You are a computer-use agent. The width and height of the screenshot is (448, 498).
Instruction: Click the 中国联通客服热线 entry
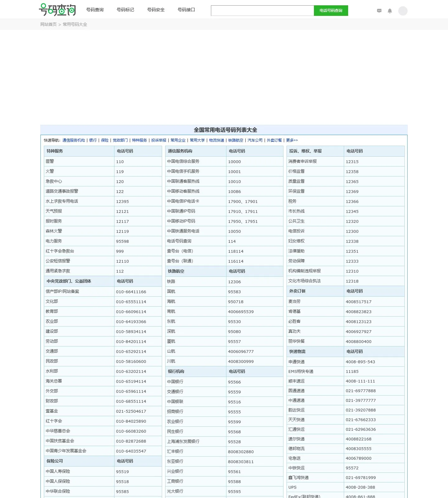point(183,181)
